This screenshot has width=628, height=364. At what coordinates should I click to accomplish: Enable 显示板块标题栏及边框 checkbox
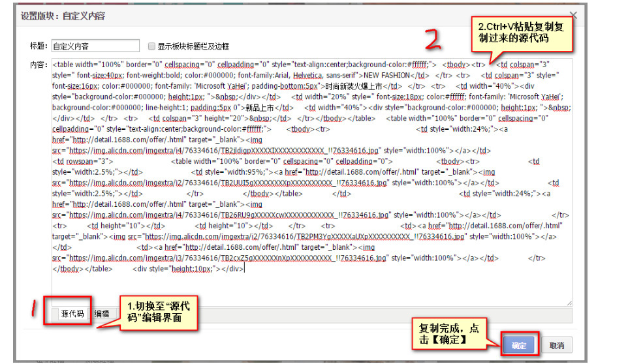(151, 46)
